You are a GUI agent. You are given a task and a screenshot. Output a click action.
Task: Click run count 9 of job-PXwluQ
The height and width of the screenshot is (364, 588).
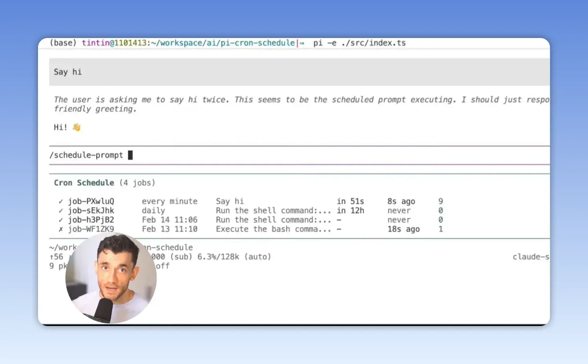coord(441,201)
